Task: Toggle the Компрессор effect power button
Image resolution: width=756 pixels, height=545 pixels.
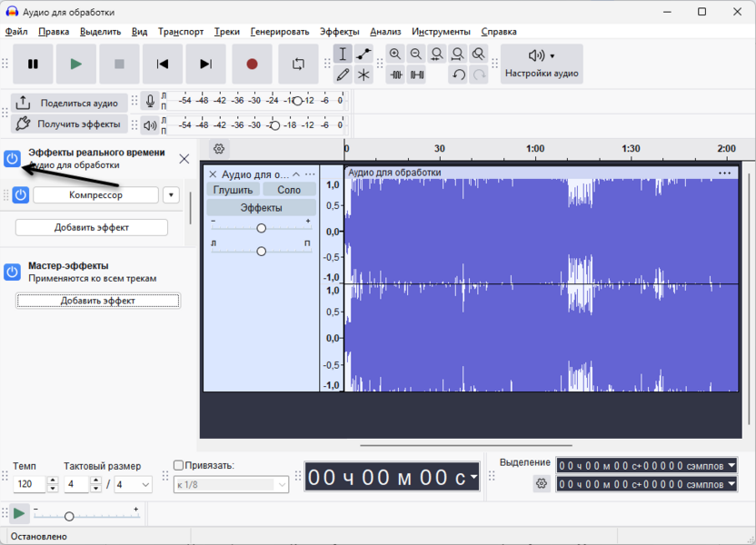Action: tap(20, 195)
